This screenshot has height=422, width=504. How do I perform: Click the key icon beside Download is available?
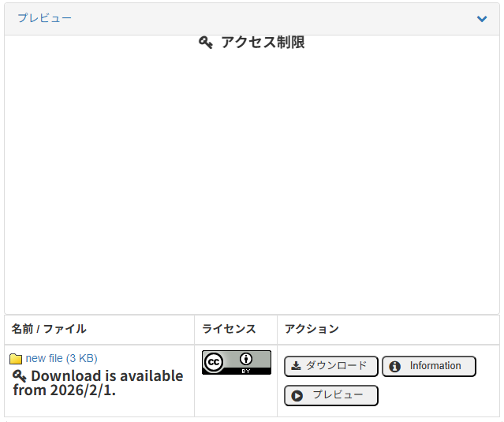pyautogui.click(x=20, y=376)
